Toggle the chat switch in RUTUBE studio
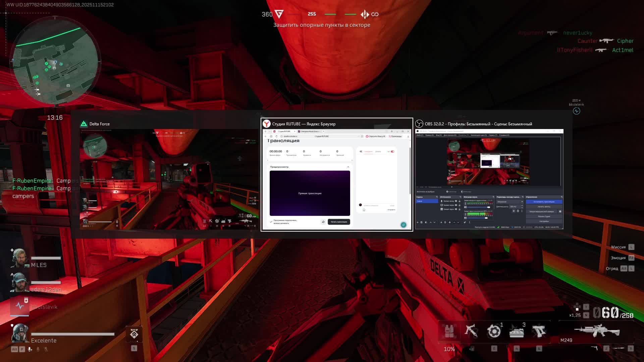 coord(392,152)
